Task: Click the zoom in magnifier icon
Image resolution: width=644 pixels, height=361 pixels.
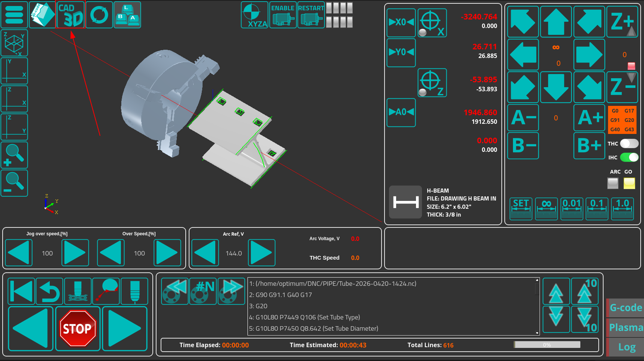Action: 14,155
